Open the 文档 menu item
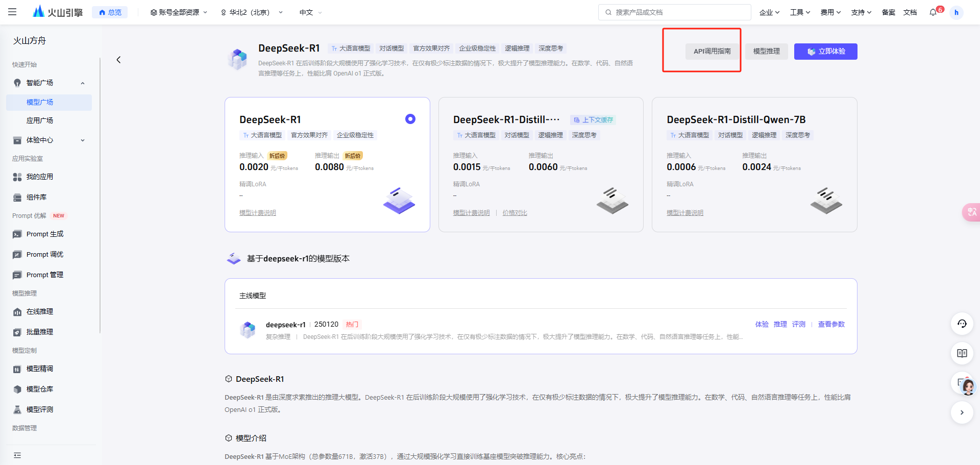Viewport: 980px width, 465px height. tap(910, 12)
